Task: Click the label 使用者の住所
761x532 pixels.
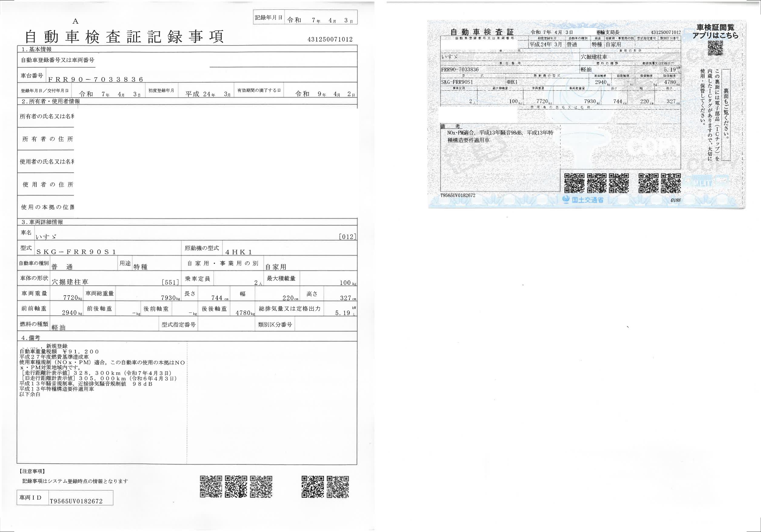Action: pos(48,184)
